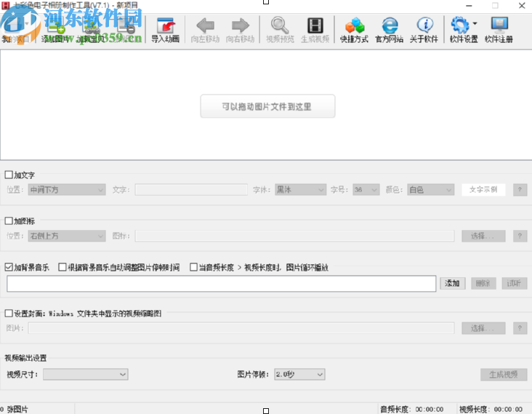Enable the 设置封面 checkbox
The height and width of the screenshot is (414, 532).
coord(9,313)
